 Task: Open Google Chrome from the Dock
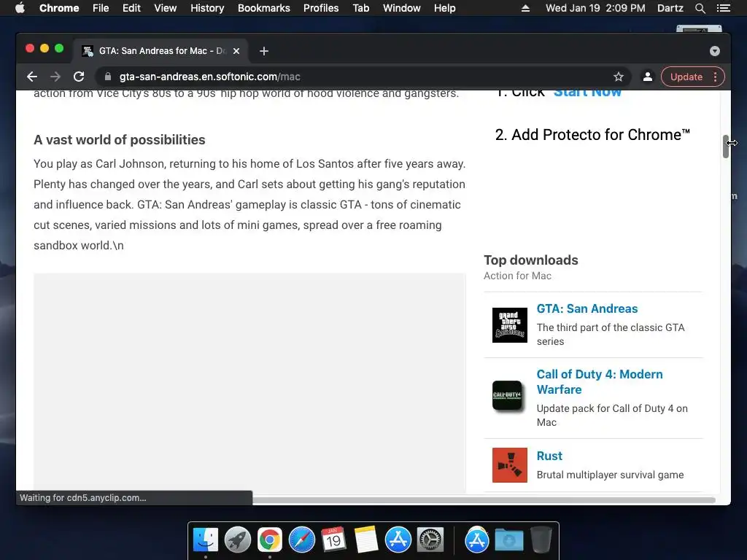coord(270,540)
